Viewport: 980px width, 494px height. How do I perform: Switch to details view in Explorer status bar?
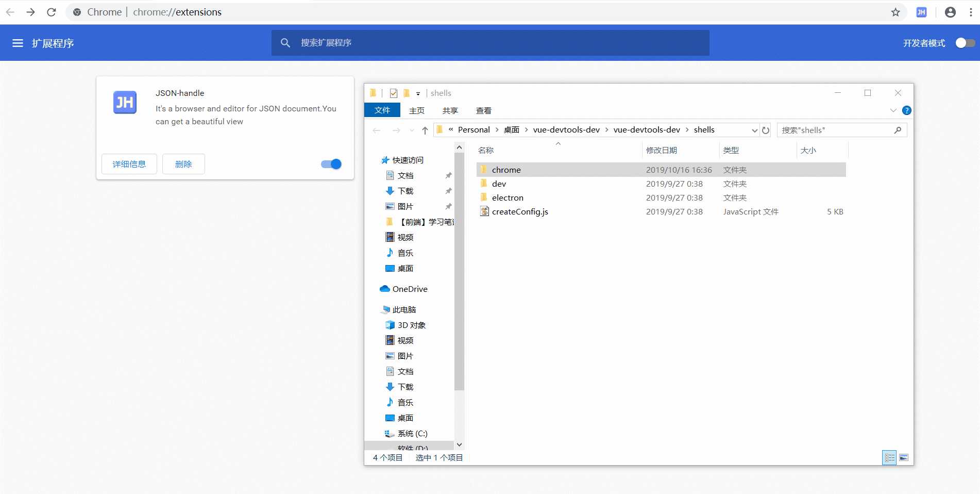tap(889, 457)
